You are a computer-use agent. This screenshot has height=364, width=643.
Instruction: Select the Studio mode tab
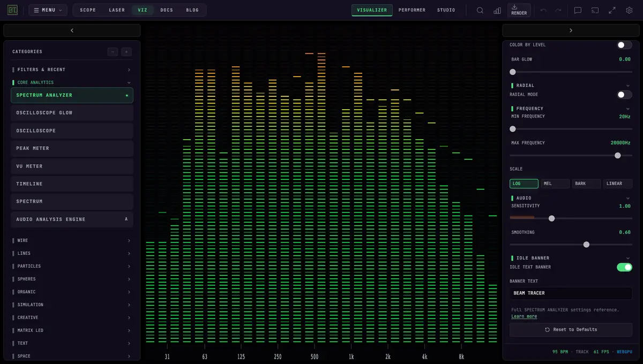(x=446, y=10)
